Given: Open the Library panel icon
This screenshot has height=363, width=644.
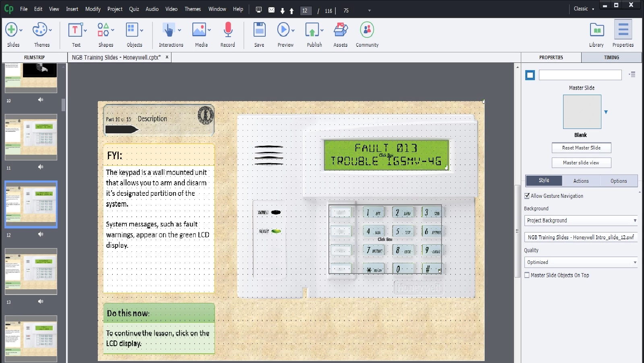Looking at the screenshot, I should point(597,30).
